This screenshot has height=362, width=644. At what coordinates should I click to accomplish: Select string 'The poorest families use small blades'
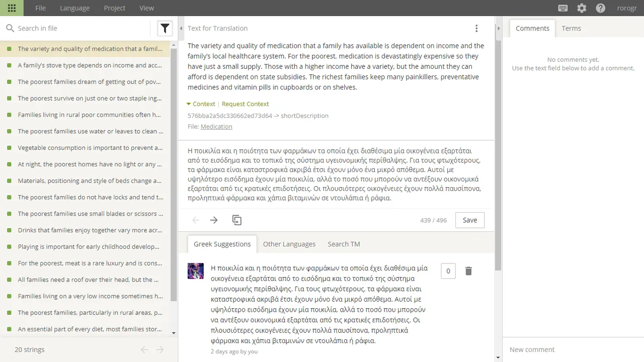pos(86,214)
